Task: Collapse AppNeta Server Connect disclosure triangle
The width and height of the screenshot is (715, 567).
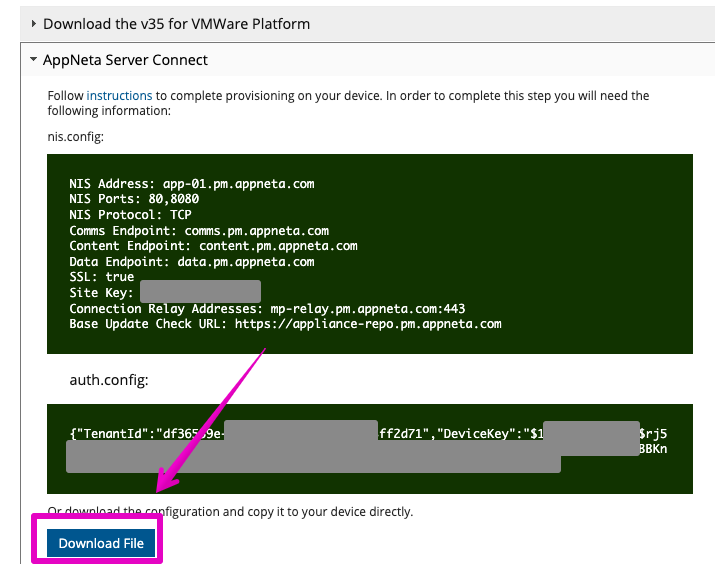Action: [x=33, y=60]
